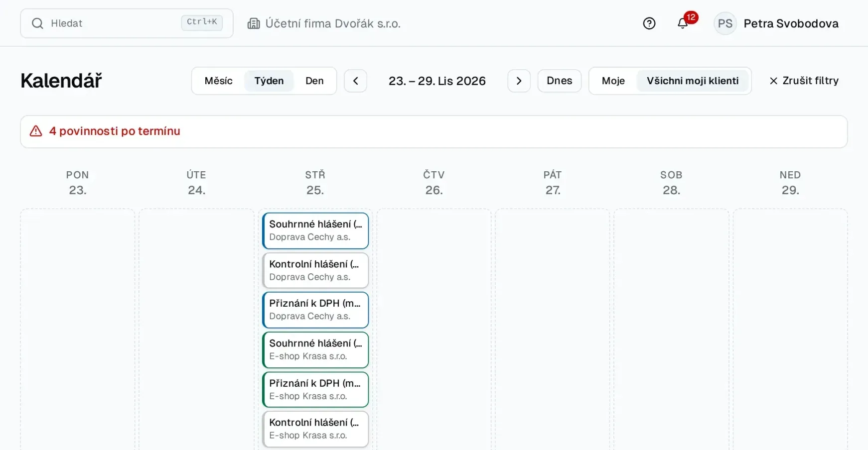Select the ÚTE 24. day header
This screenshot has width=868, height=450.
click(x=196, y=182)
